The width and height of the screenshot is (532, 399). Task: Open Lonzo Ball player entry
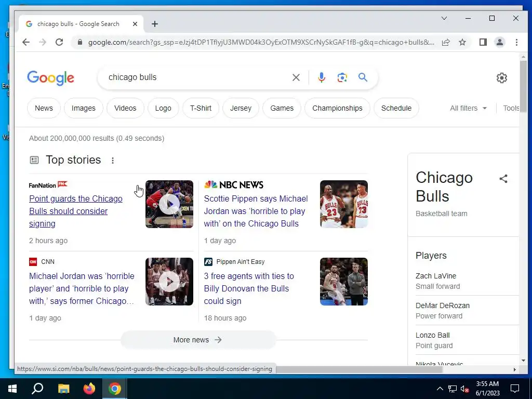pyautogui.click(x=467, y=340)
